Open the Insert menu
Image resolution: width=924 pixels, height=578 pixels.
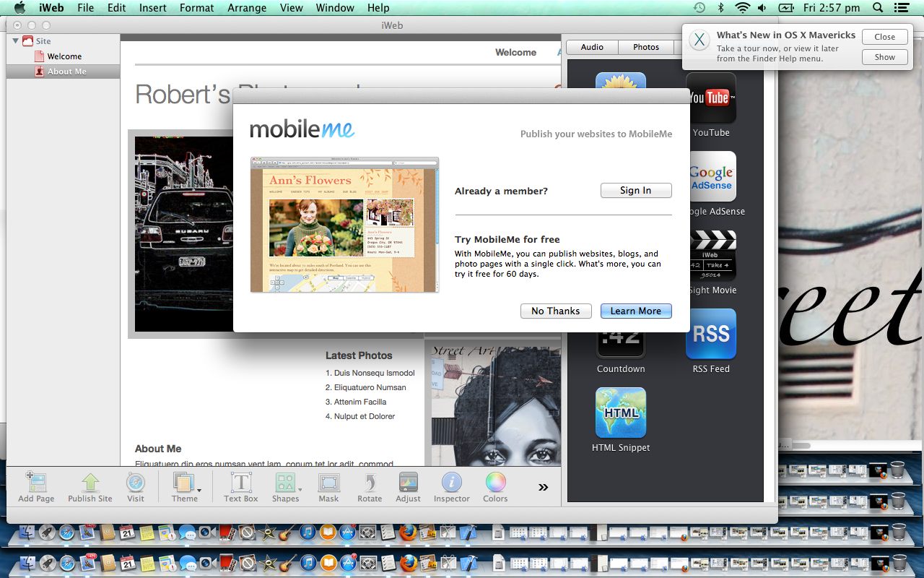pos(153,8)
